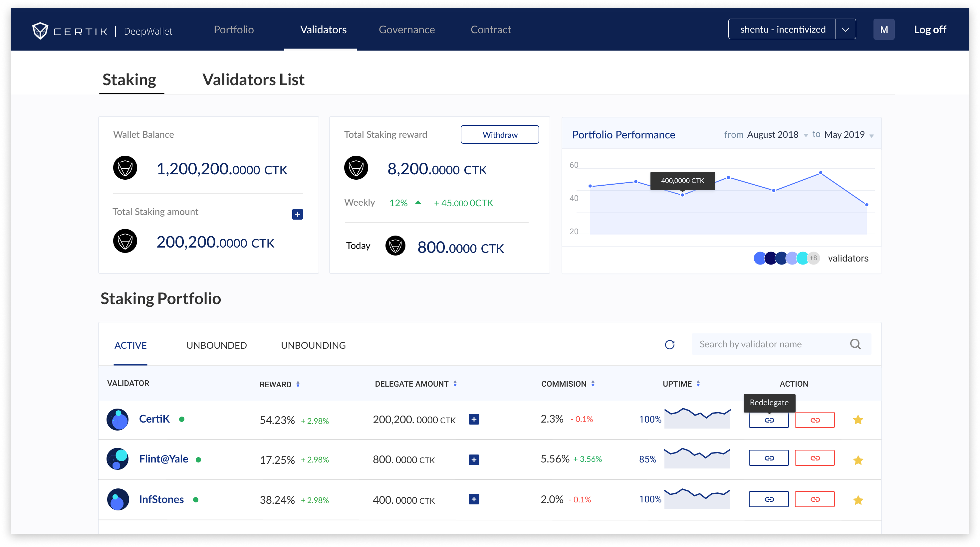Open the August 2018 from-date dropdown
This screenshot has width=980, height=547.
805,135
